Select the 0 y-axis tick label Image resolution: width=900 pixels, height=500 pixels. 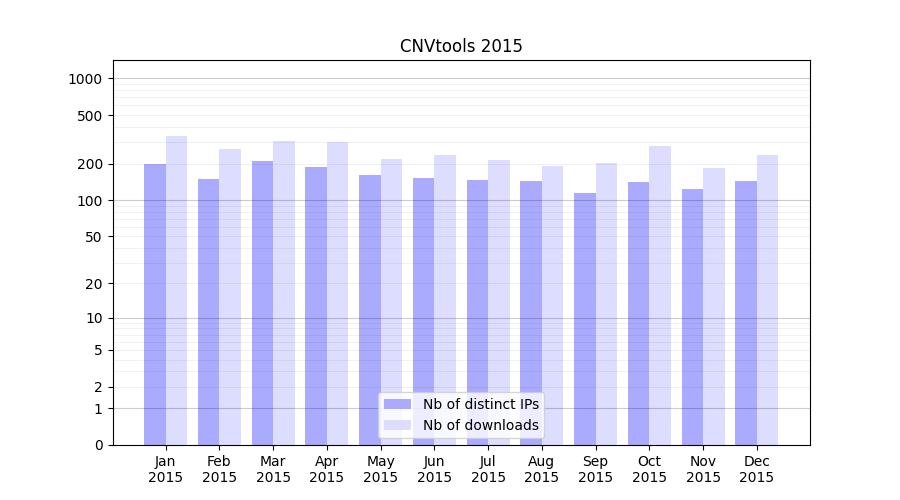[x=98, y=445]
